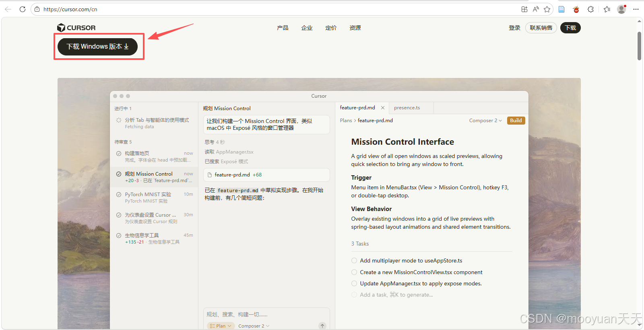Click the Add a task placeholder field
The height and width of the screenshot is (330, 644).
396,295
